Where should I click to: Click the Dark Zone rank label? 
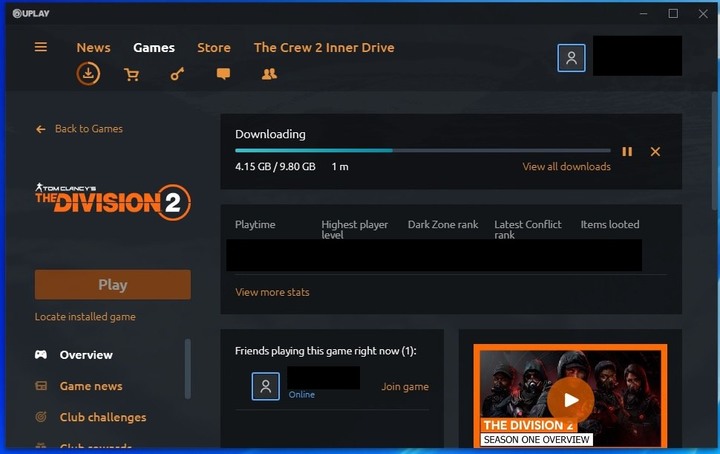(x=443, y=224)
